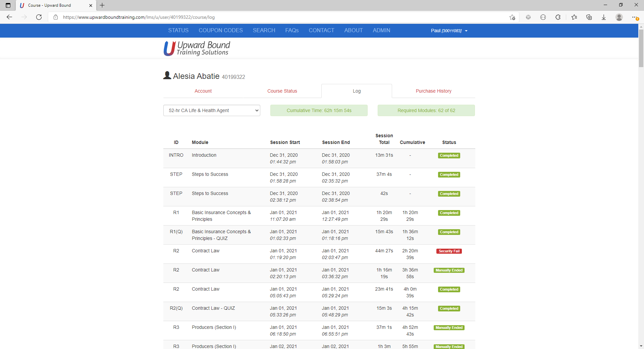644x349 pixels.
Task: Open browser collections
Action: tap(589, 17)
